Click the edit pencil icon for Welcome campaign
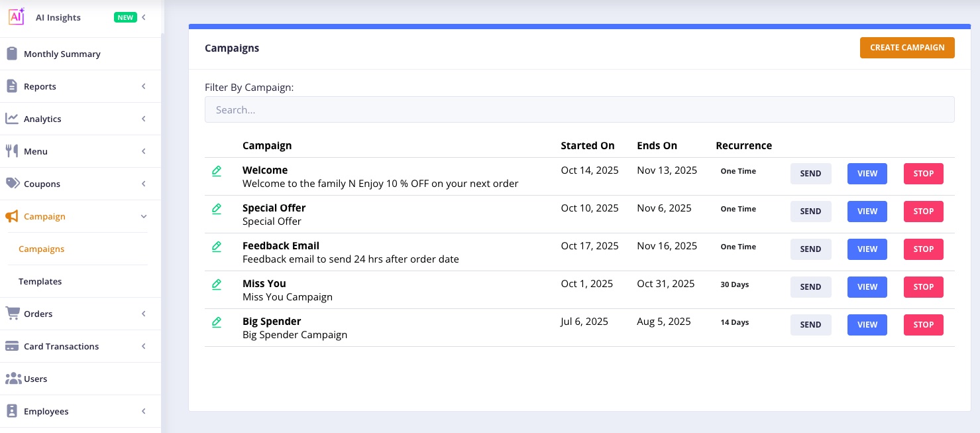The height and width of the screenshot is (433, 980). point(217,171)
